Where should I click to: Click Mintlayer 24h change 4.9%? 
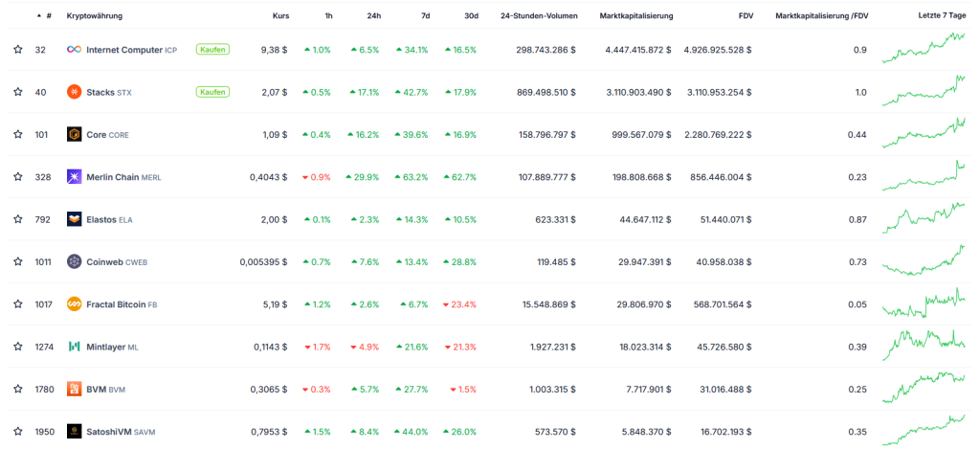365,347
